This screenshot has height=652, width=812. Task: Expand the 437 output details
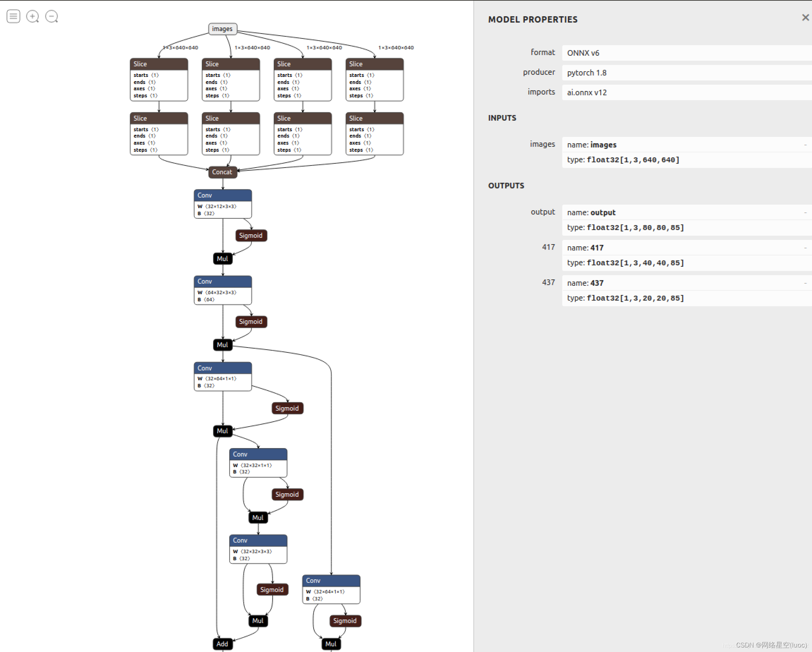[805, 283]
